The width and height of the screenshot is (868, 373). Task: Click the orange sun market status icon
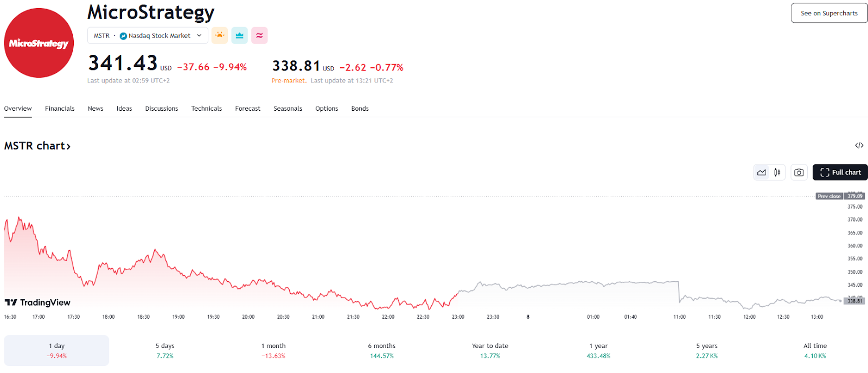click(x=220, y=35)
